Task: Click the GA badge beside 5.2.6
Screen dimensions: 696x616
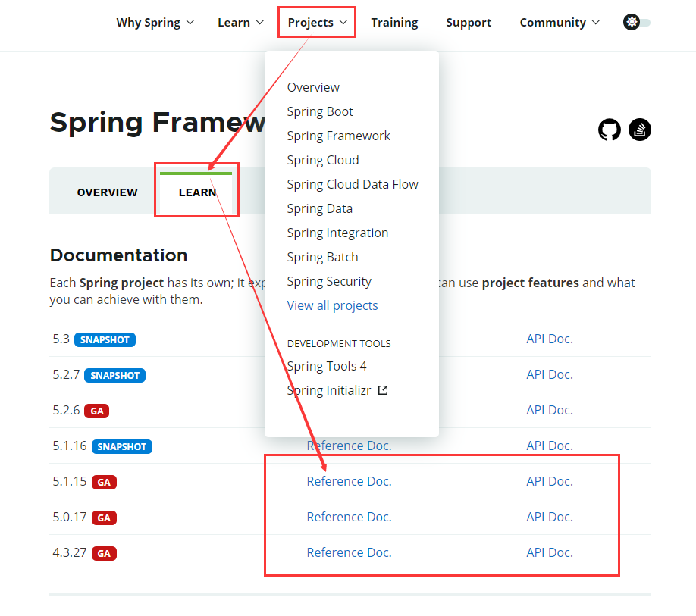Action: tap(97, 411)
